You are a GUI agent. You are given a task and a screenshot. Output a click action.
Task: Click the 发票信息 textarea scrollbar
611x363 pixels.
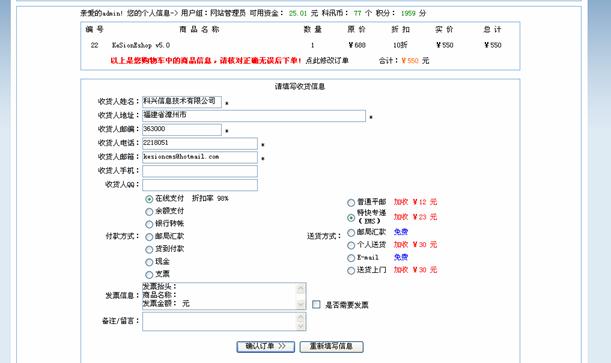click(301, 296)
